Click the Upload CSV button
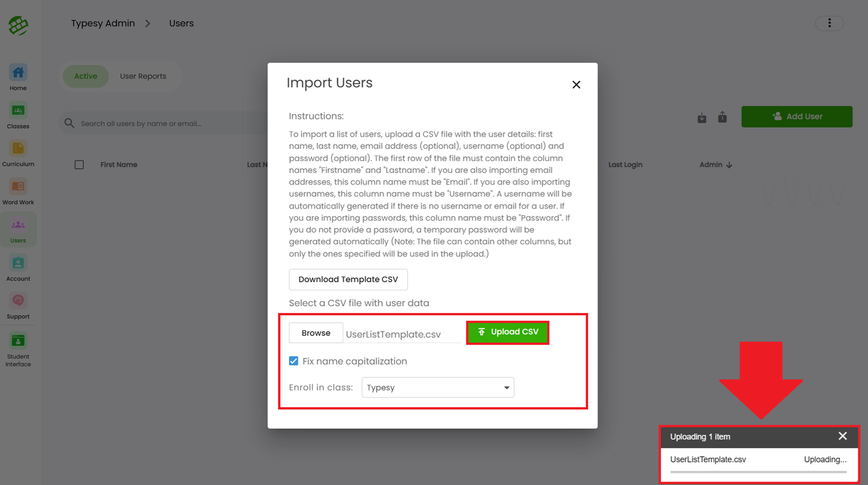Image resolution: width=868 pixels, height=485 pixels. (508, 332)
